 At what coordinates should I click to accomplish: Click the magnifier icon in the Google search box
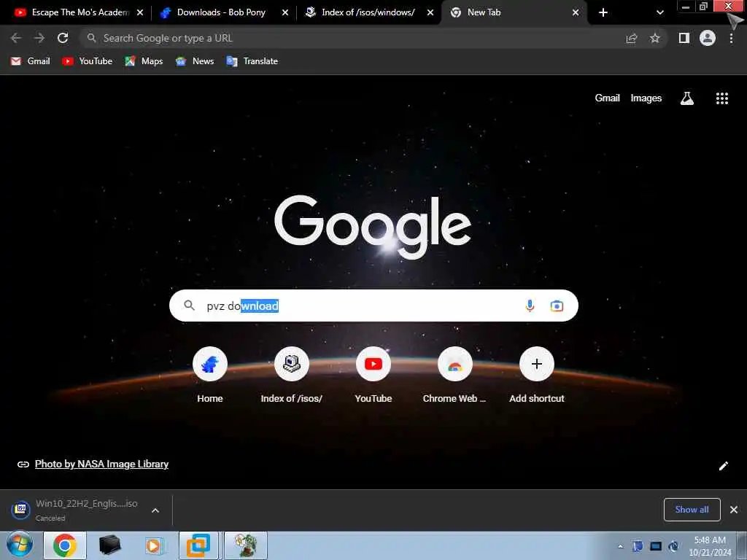click(x=189, y=306)
